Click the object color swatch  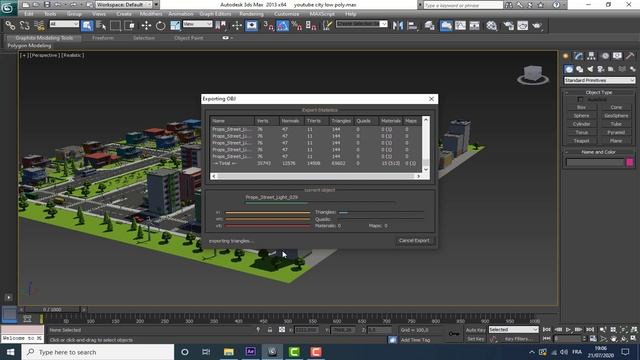pos(630,162)
